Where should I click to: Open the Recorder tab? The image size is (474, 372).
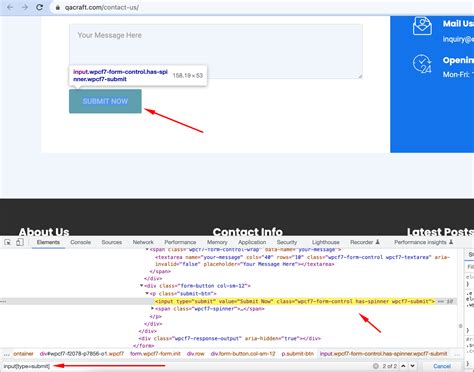[x=365, y=242]
